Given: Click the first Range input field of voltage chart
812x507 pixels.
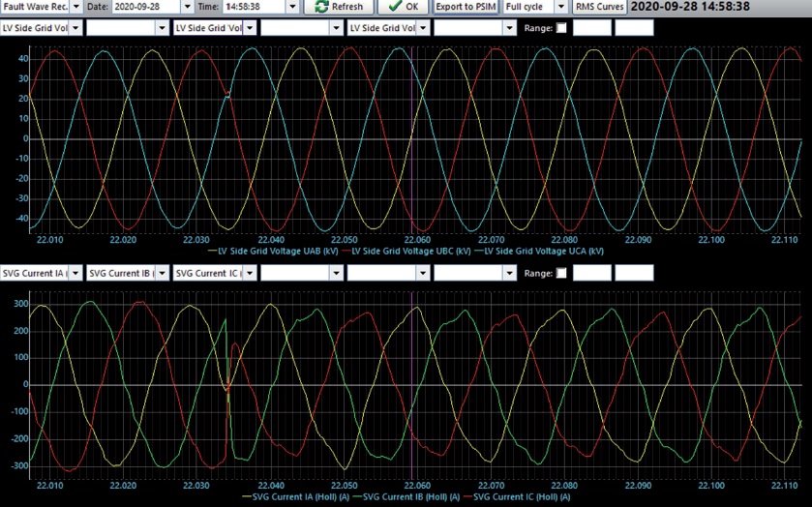Looking at the screenshot, I should [592, 28].
